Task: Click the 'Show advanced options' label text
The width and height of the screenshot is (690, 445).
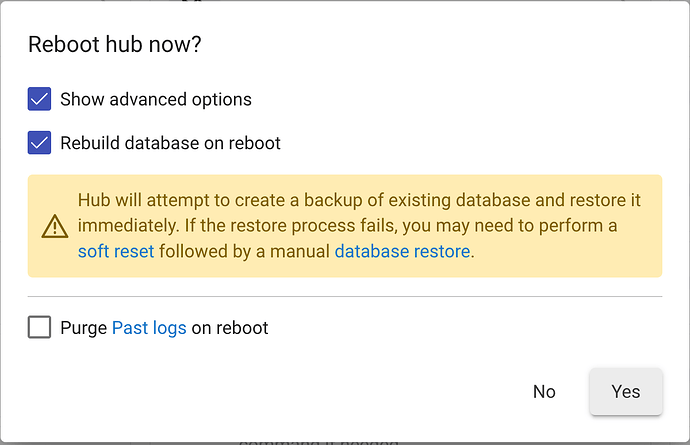Action: 156,99
